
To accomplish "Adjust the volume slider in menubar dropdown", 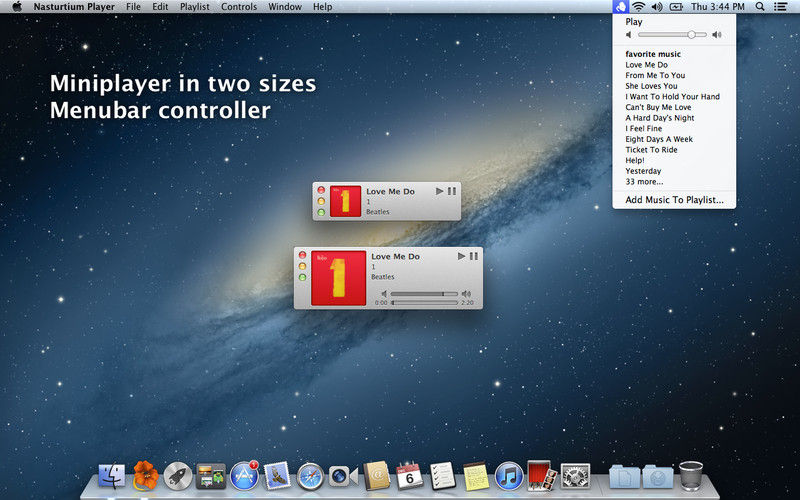I will tap(672, 35).
